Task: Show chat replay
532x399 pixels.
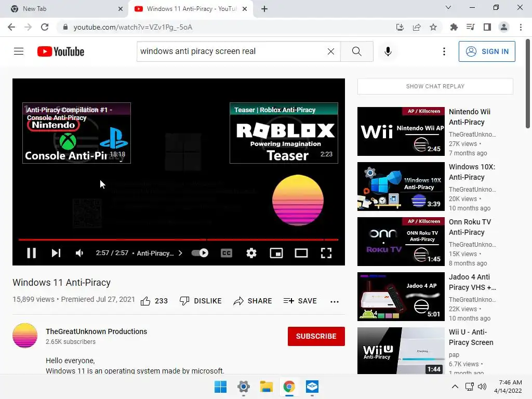Action: point(435,86)
